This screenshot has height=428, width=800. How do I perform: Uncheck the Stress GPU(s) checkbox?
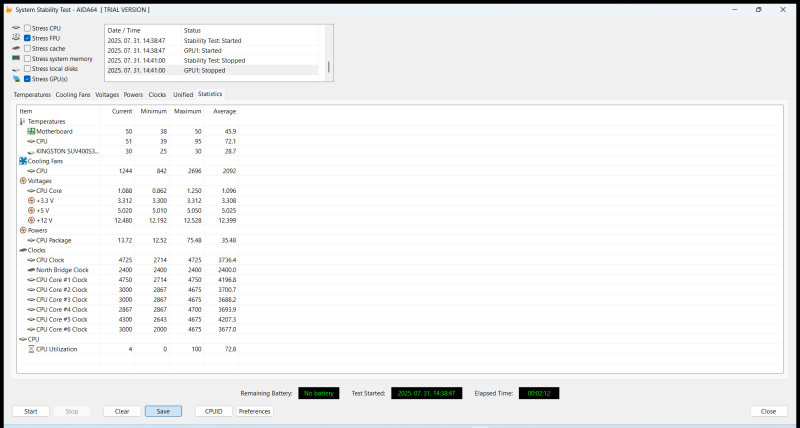point(28,79)
